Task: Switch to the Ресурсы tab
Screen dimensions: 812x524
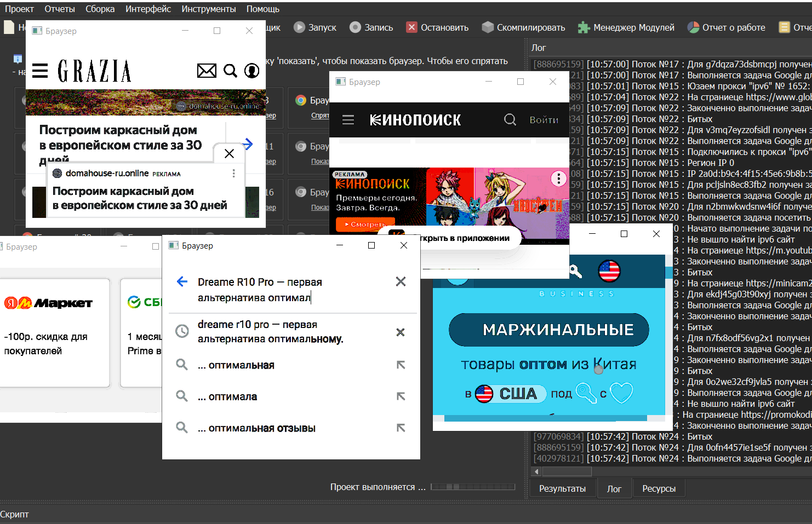Action: tap(659, 488)
